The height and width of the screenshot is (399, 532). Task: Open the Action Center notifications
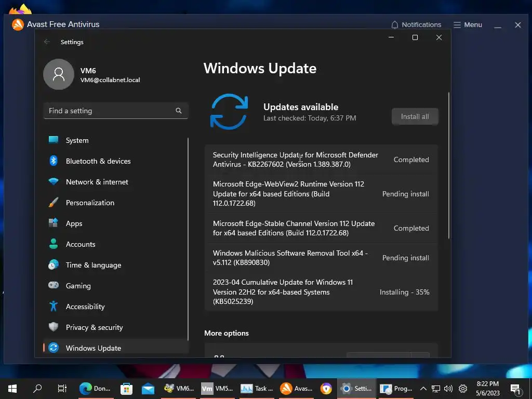click(515, 389)
